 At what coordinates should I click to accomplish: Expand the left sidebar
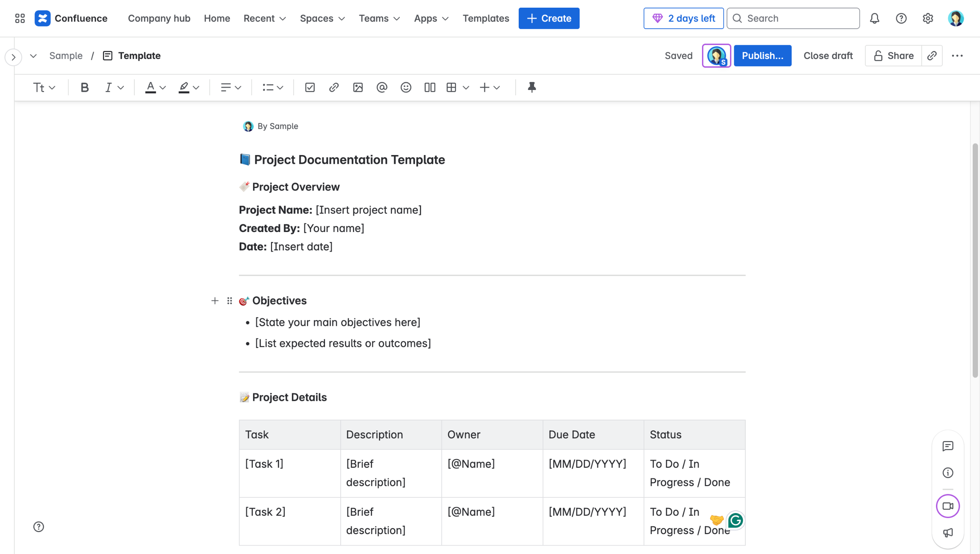13,57
